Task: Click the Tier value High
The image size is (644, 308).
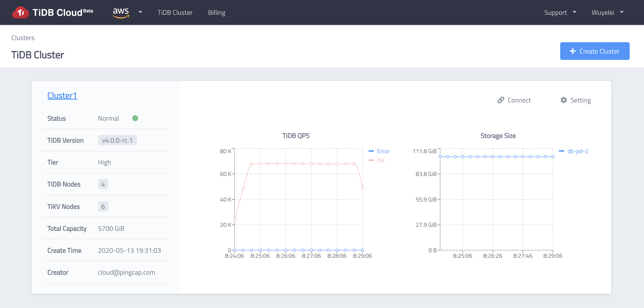Action: pyautogui.click(x=104, y=163)
